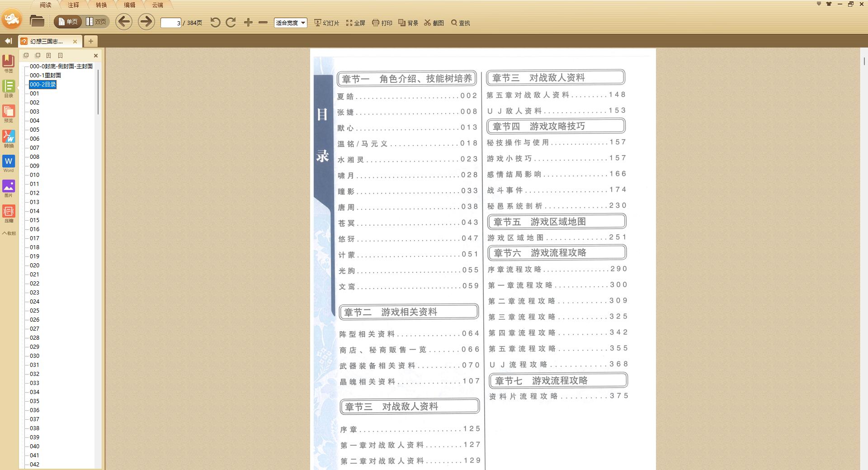Open the 压缩 compress tool
This screenshot has height=470, width=868.
click(x=9, y=213)
